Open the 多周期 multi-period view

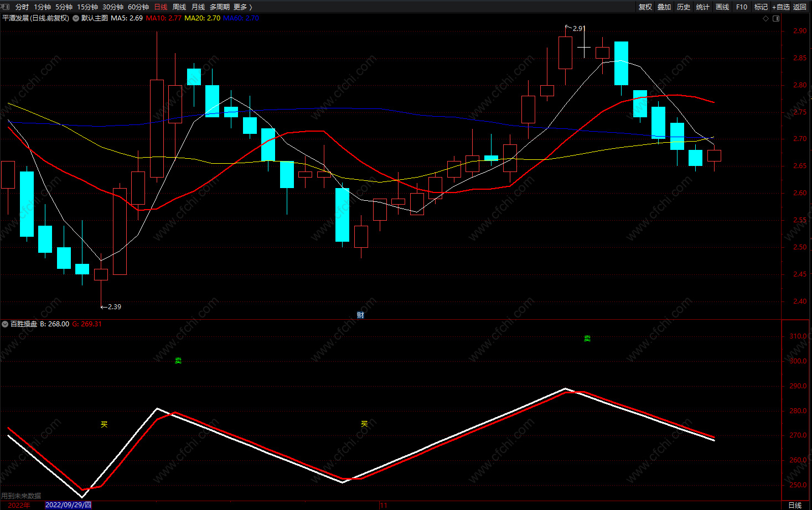click(220, 7)
